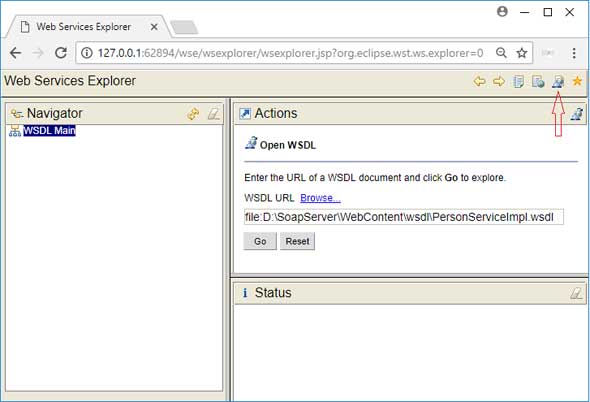590x402 pixels.
Task: Open the UDDI Page icon
Action: point(519,81)
